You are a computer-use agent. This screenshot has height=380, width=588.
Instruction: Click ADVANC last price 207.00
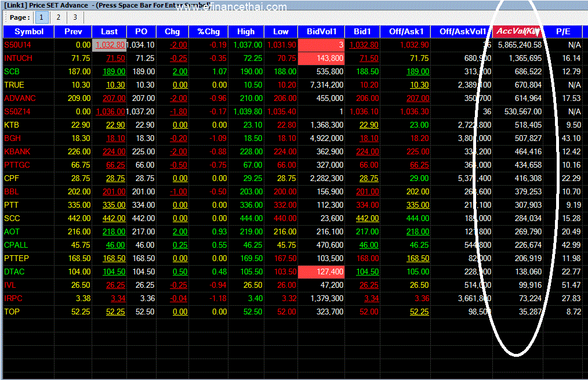tap(114, 98)
